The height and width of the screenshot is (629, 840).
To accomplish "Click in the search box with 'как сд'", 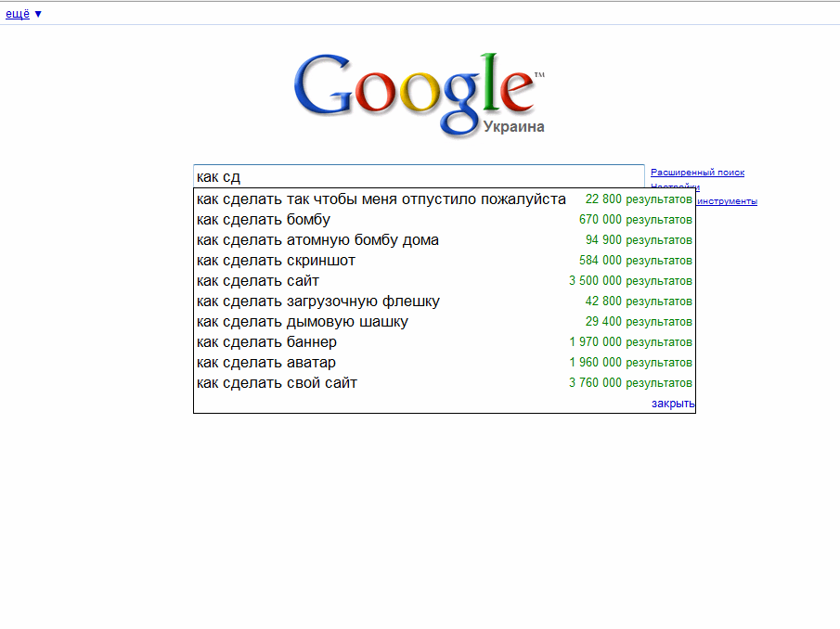I will [x=419, y=176].
